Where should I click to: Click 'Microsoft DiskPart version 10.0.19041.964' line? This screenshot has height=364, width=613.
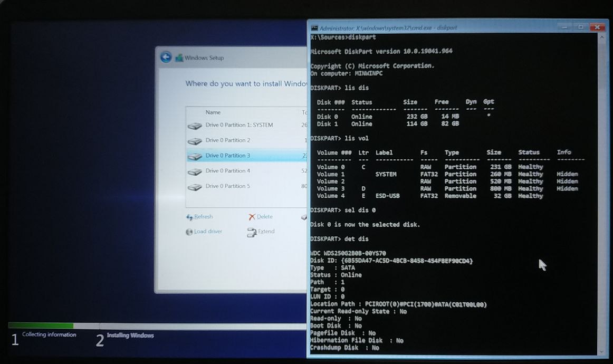click(381, 52)
